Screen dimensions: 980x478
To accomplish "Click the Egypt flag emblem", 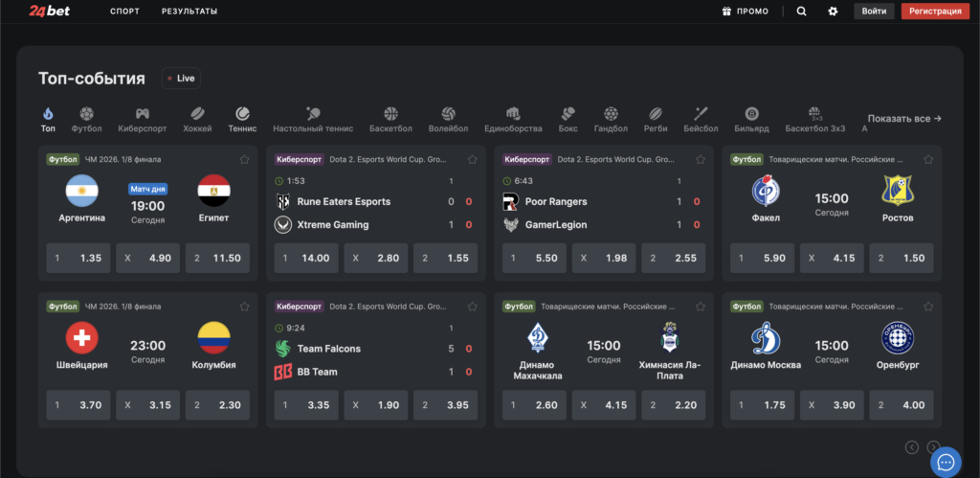I will (213, 191).
